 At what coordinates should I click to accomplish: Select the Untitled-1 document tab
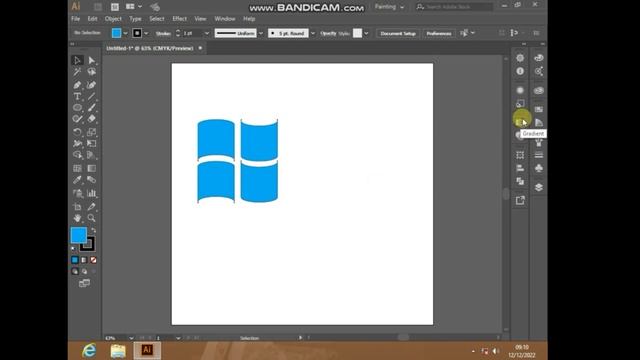pyautogui.click(x=150, y=48)
